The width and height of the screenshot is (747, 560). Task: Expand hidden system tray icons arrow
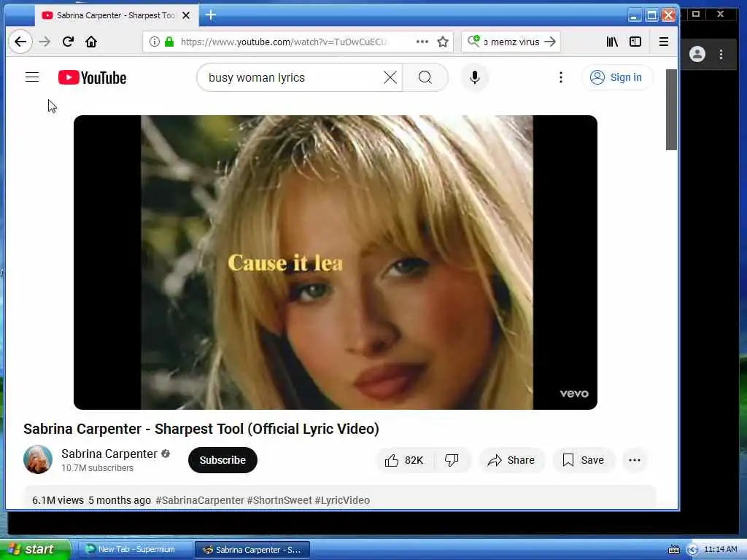pos(692,550)
